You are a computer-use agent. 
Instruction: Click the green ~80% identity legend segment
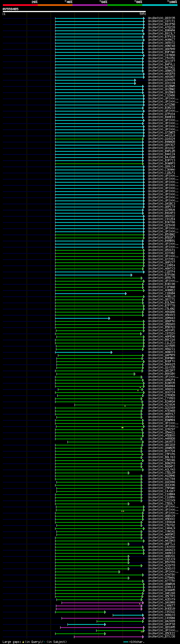pyautogui.click(x=125, y=5)
